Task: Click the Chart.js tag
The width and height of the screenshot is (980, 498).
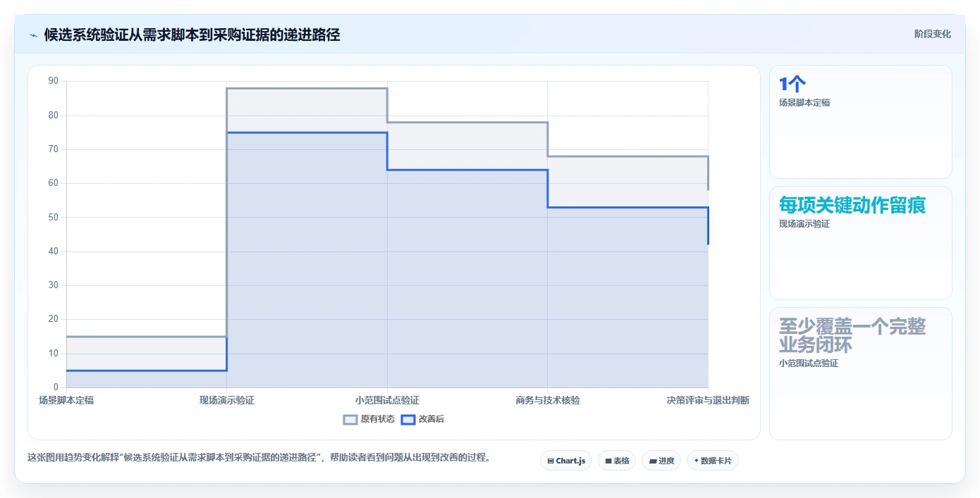Action: 566,461
